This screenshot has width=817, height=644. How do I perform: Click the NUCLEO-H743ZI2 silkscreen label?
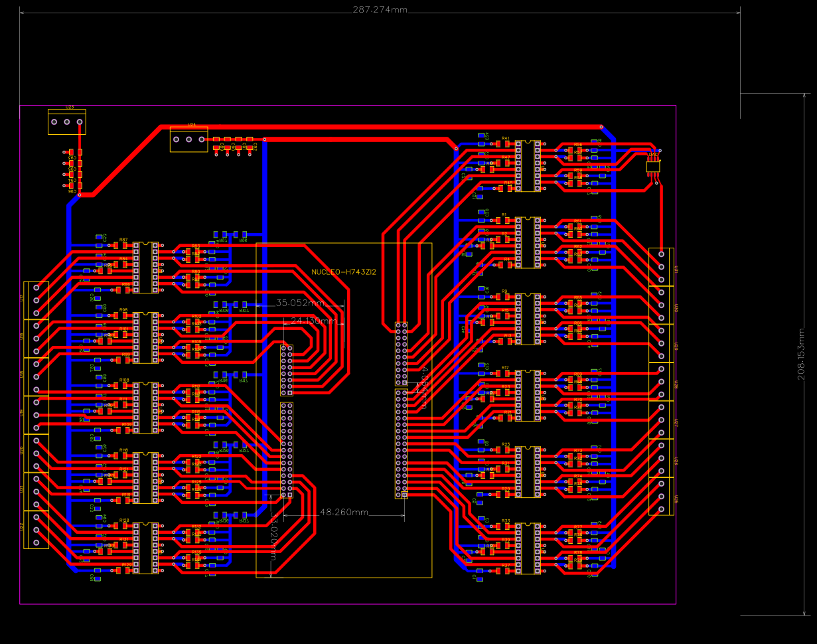[344, 271]
